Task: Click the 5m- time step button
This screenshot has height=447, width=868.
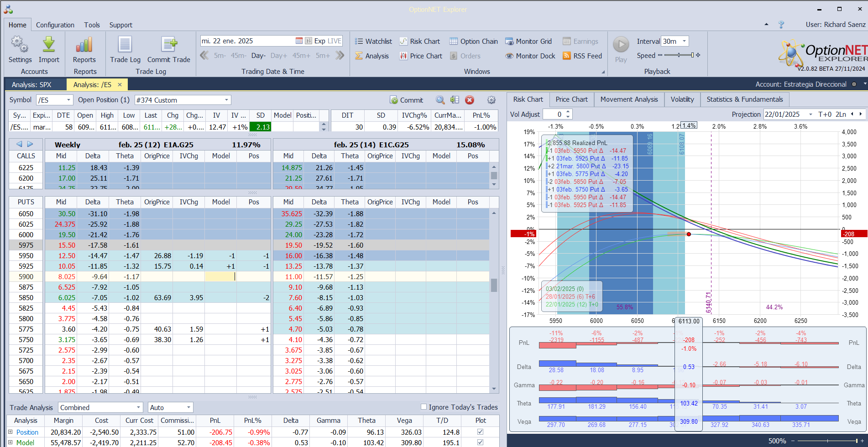Action: [x=220, y=56]
